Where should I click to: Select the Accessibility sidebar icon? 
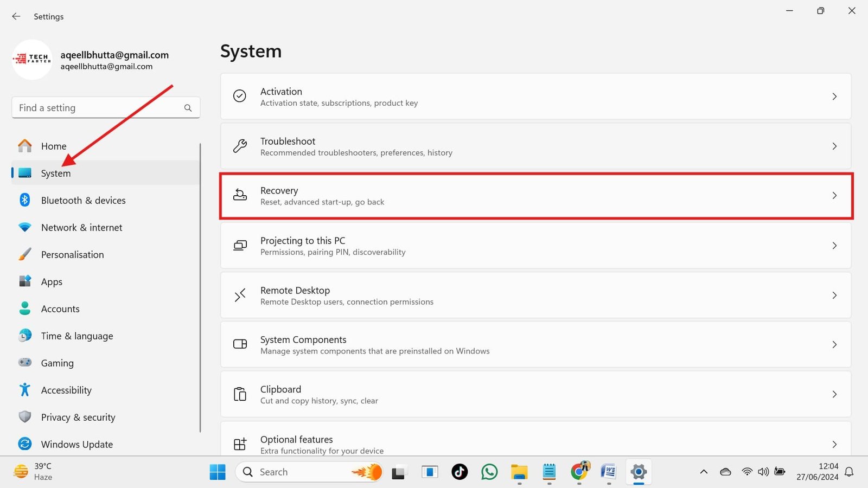[25, 390]
